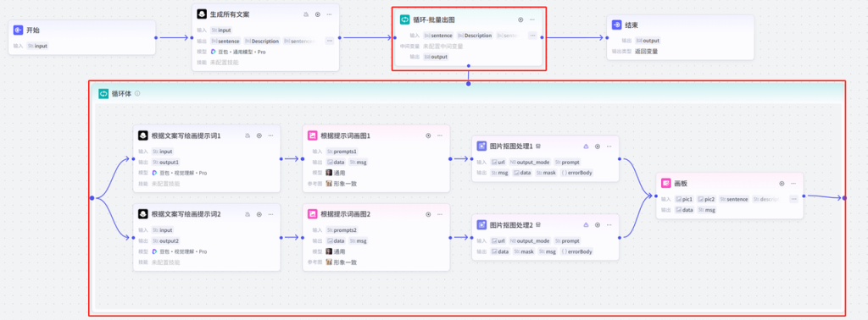Click the bottom connector port of 循环-批量出图 node
Screen dimensions: 868x320
tap(468, 66)
